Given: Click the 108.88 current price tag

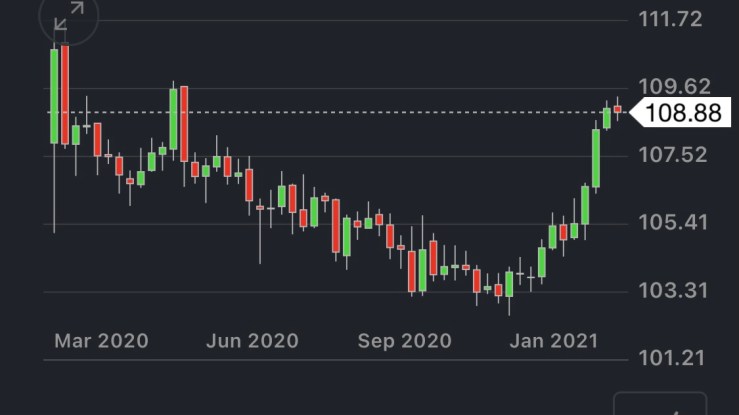Looking at the screenshot, I should (682, 113).
